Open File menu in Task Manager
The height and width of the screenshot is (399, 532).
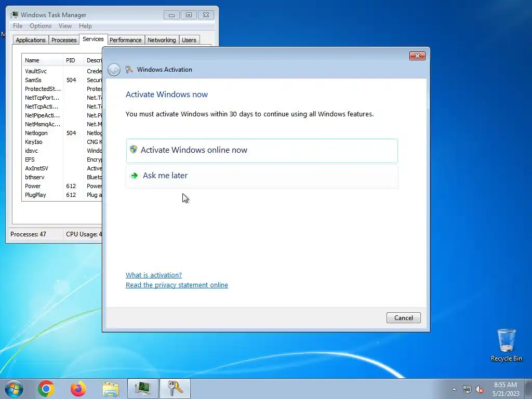coord(18,26)
